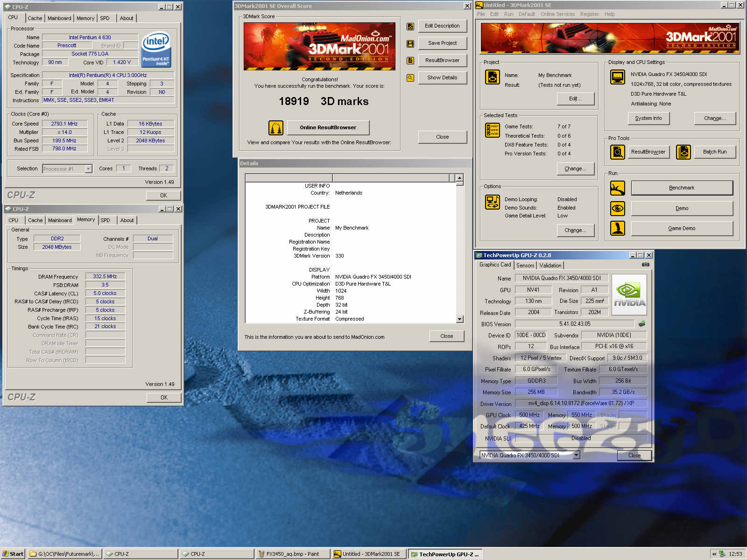This screenshot has width=747, height=560.
Task: Switch to Mainboard tab in top CPU-Z window
Action: 59,18
